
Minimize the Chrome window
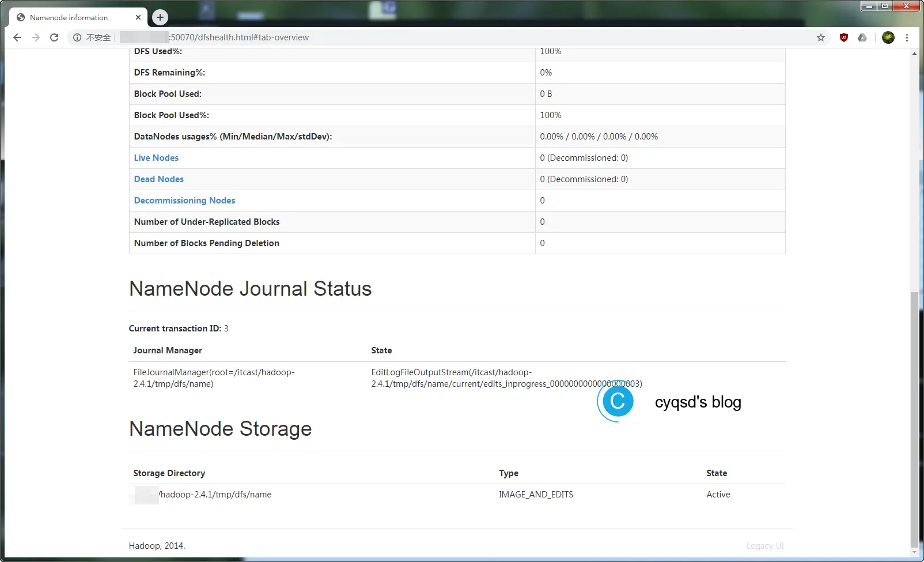(x=869, y=6)
